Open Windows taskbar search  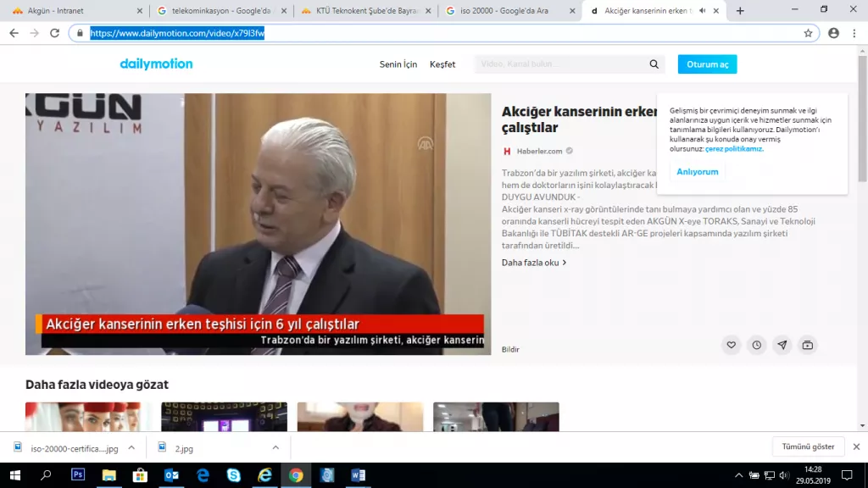pos(46,475)
